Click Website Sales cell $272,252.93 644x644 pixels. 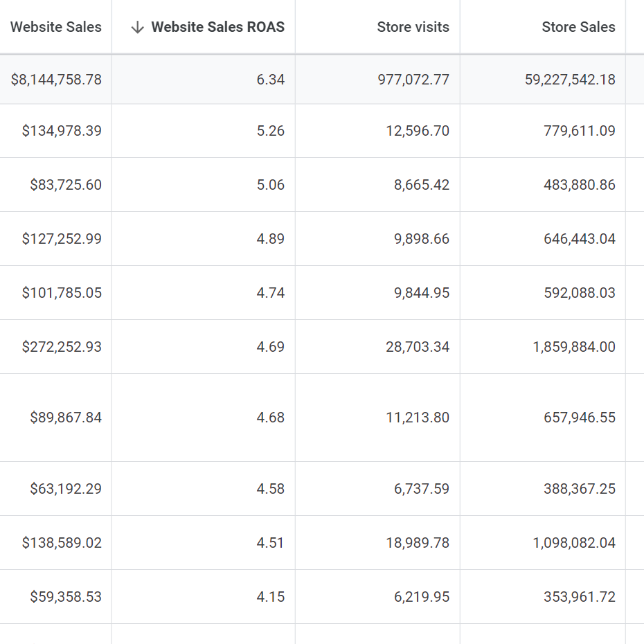(62, 347)
